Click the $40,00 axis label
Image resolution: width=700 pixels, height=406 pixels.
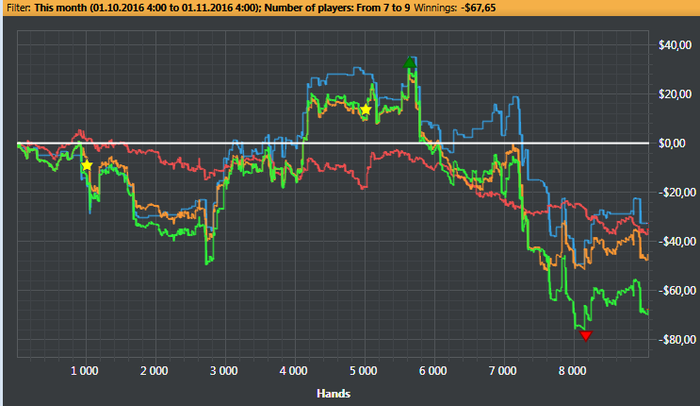[x=675, y=45]
